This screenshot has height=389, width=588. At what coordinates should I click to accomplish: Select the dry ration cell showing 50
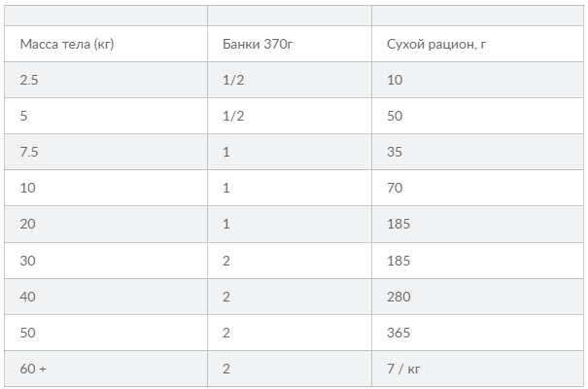478,116
